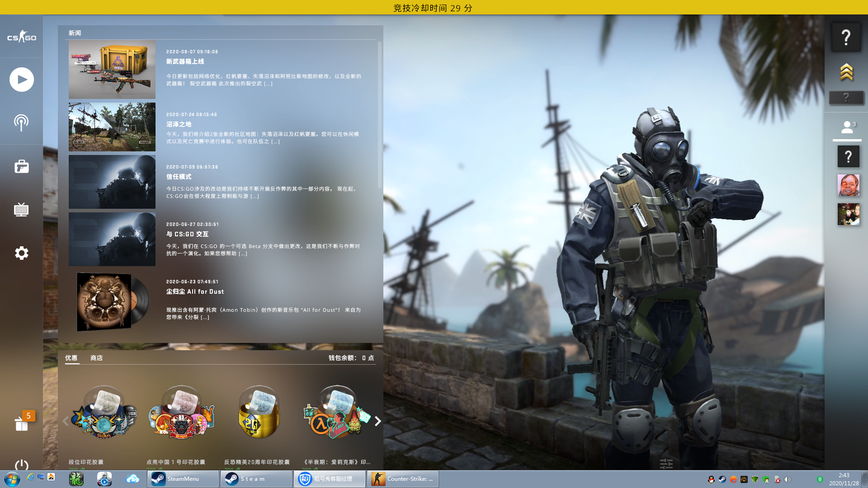Click the Play button in sidebar
Viewport: 868px width, 488px height.
21,80
